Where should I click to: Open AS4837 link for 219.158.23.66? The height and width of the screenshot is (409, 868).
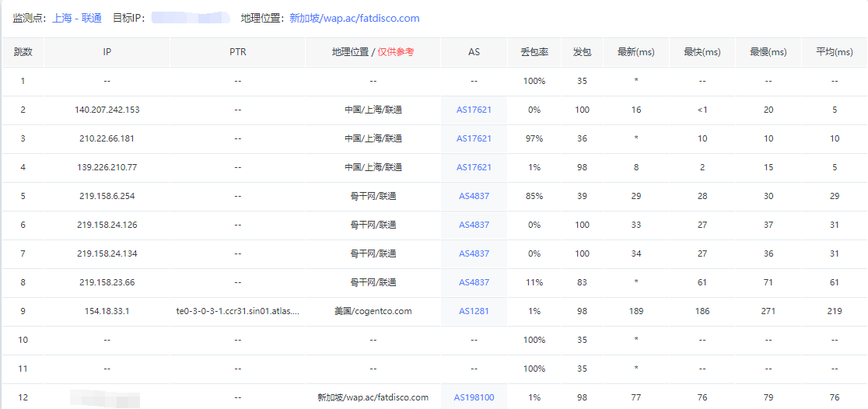474,282
